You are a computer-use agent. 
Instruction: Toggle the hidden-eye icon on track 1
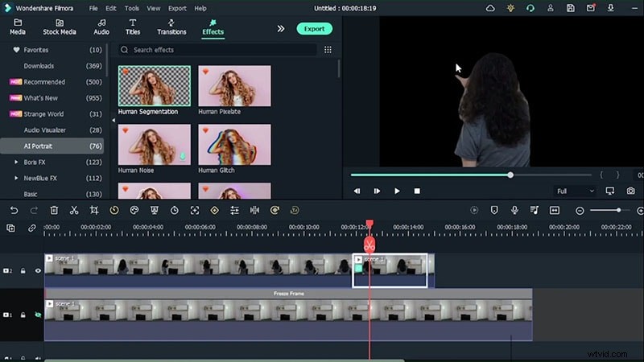click(38, 315)
